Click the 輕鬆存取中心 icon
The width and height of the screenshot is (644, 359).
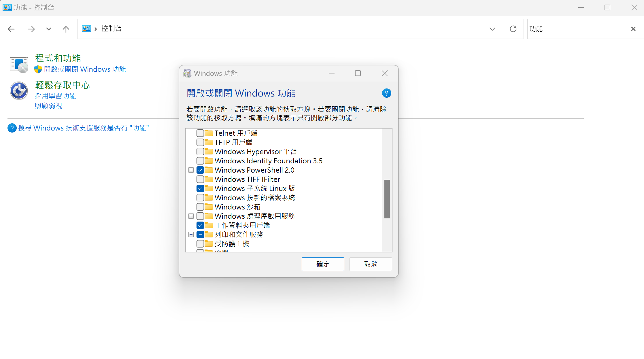[19, 90]
